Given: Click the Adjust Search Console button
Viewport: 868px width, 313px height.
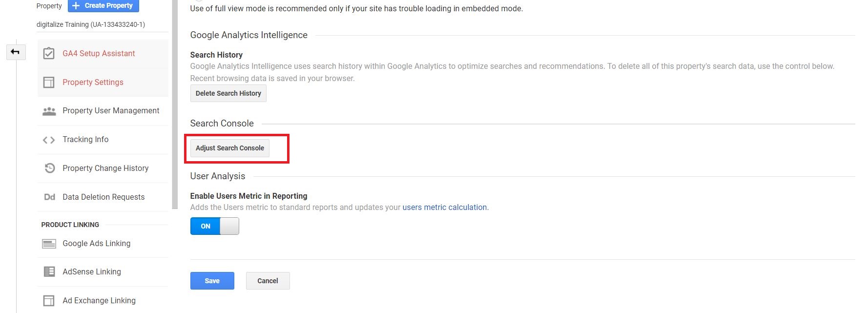Looking at the screenshot, I should (229, 148).
